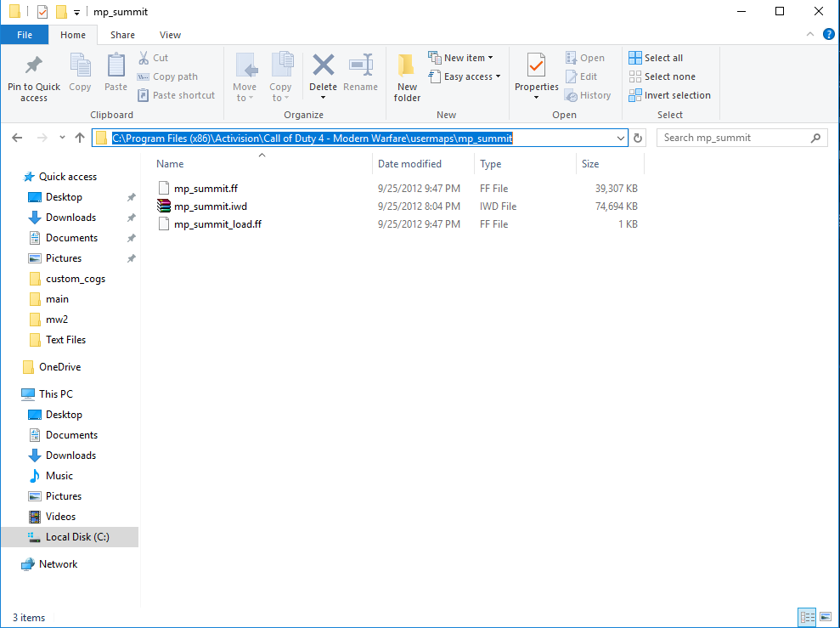
Task: Expand the Properties dropdown arrow
Action: [536, 98]
